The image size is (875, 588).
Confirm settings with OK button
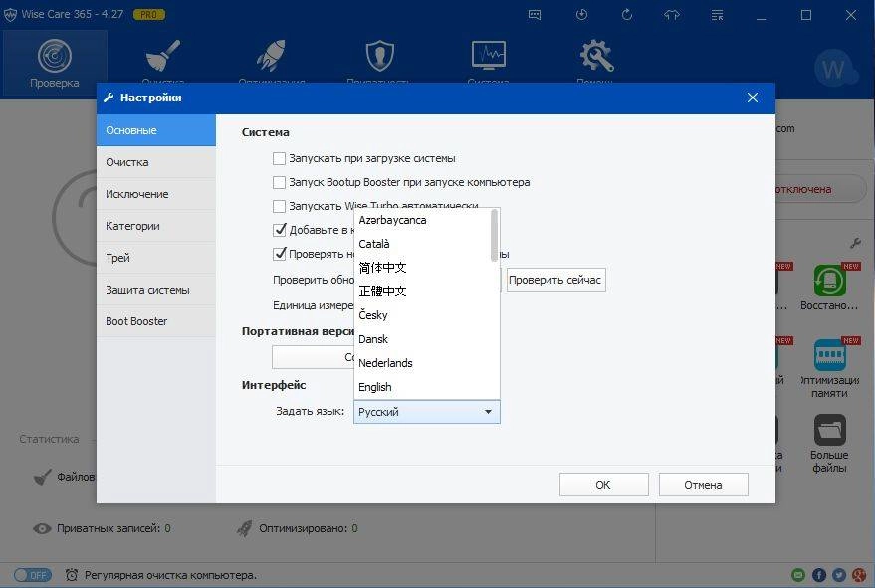click(x=604, y=485)
